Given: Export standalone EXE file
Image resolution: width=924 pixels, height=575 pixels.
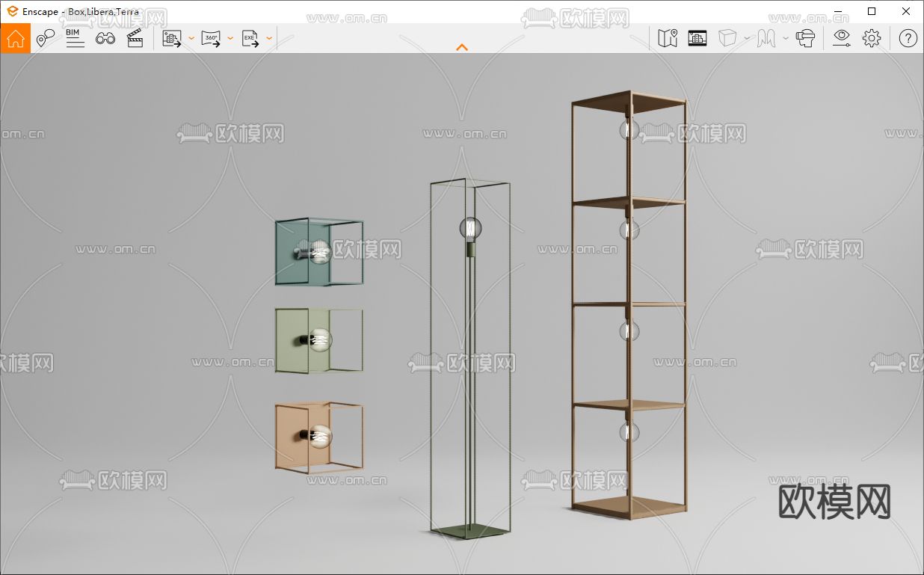Looking at the screenshot, I should [250, 38].
